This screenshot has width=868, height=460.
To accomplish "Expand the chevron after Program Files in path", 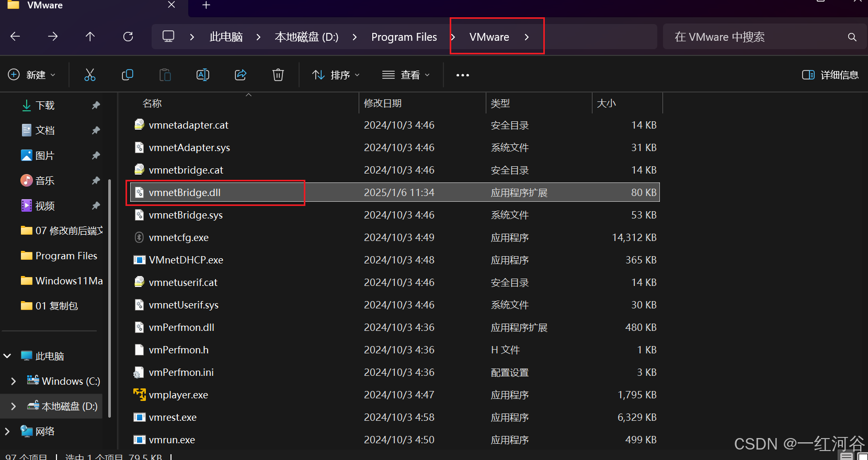I will click(x=453, y=37).
